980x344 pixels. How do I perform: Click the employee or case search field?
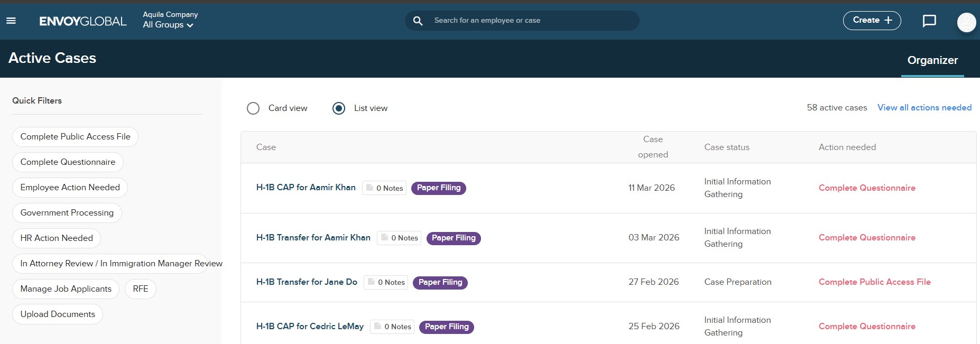pyautogui.click(x=529, y=21)
